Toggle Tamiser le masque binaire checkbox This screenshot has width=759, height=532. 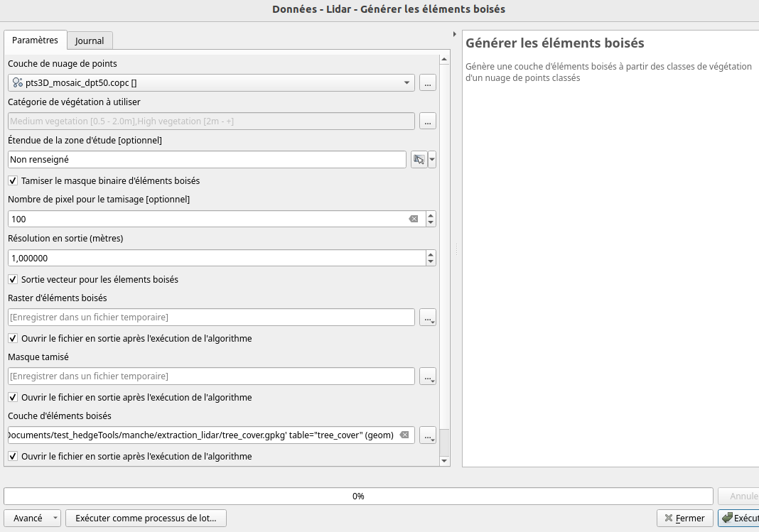tap(13, 181)
